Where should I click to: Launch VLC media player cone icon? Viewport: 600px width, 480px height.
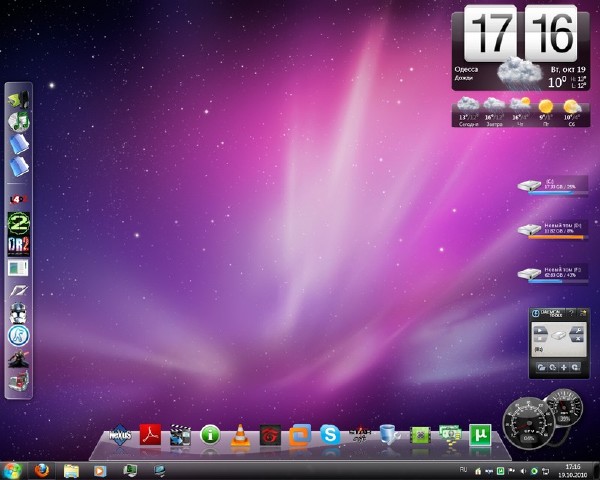tap(240, 435)
